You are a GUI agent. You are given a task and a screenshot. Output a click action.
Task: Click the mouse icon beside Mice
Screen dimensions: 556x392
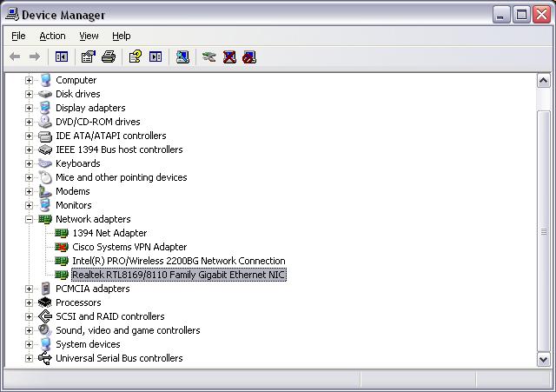(45, 177)
